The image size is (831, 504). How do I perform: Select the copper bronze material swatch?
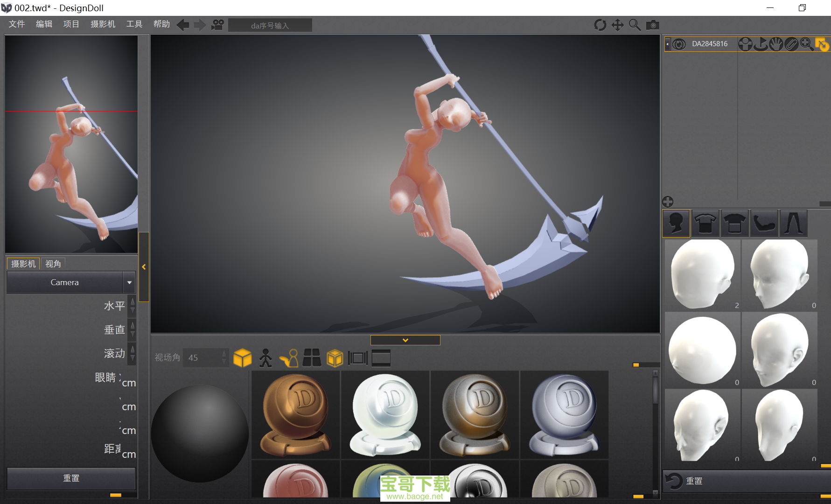296,415
